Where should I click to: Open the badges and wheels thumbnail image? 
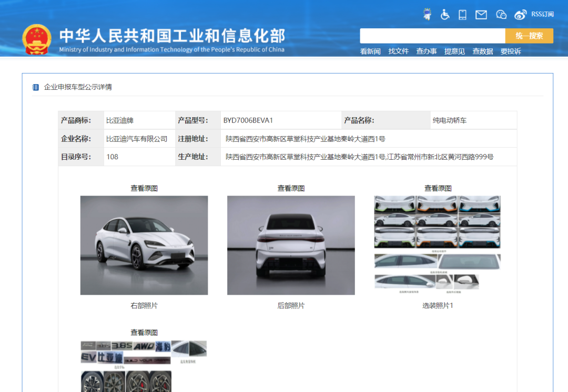tap(144, 366)
